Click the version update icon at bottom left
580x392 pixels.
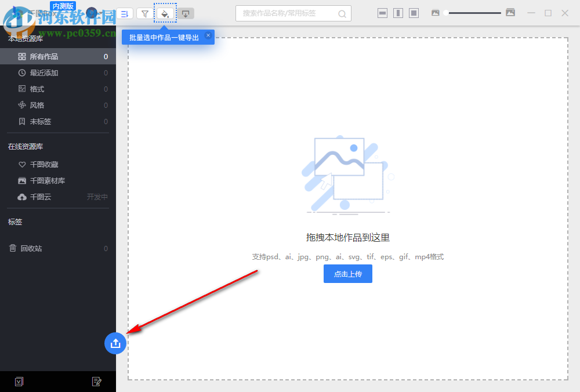coord(19,382)
